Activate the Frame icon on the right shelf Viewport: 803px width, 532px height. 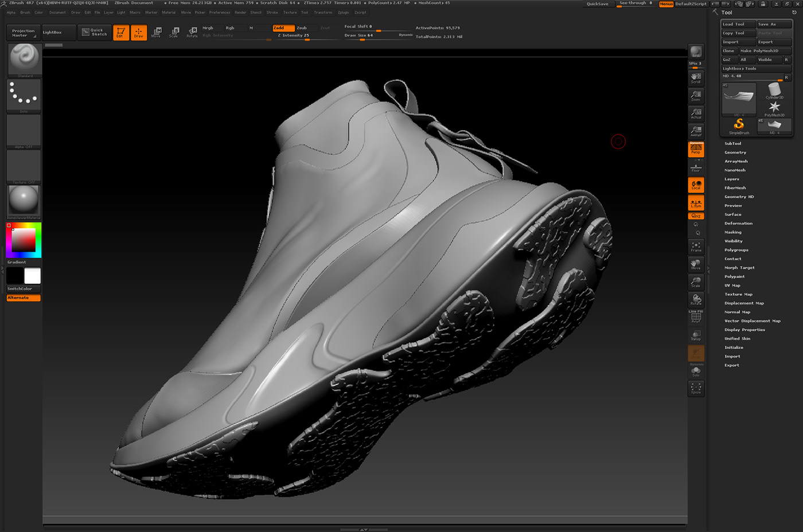click(x=696, y=247)
